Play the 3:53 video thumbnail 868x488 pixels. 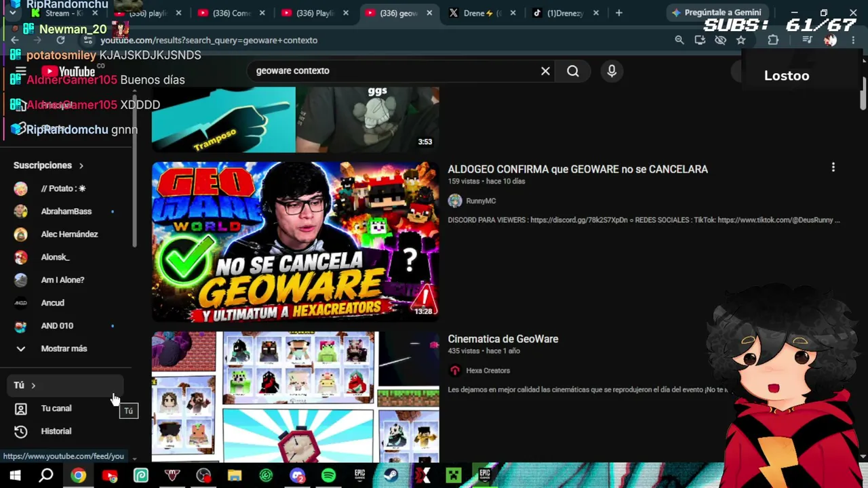(x=296, y=120)
